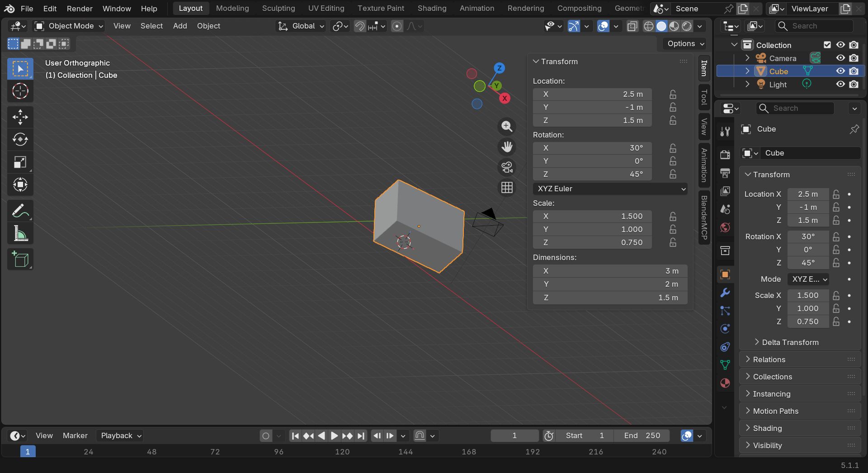Open the BlenderMCP sidebar tab
Image resolution: width=868 pixels, height=473 pixels.
pos(704,218)
